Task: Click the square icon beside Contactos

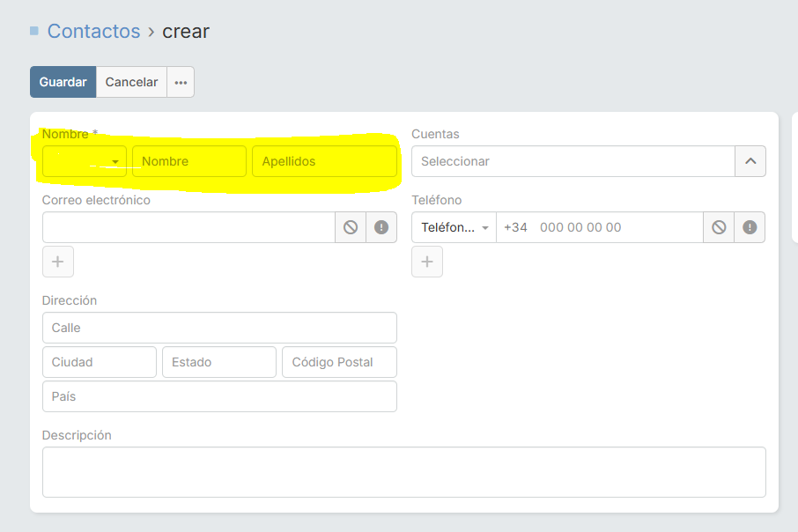Action: click(x=34, y=31)
